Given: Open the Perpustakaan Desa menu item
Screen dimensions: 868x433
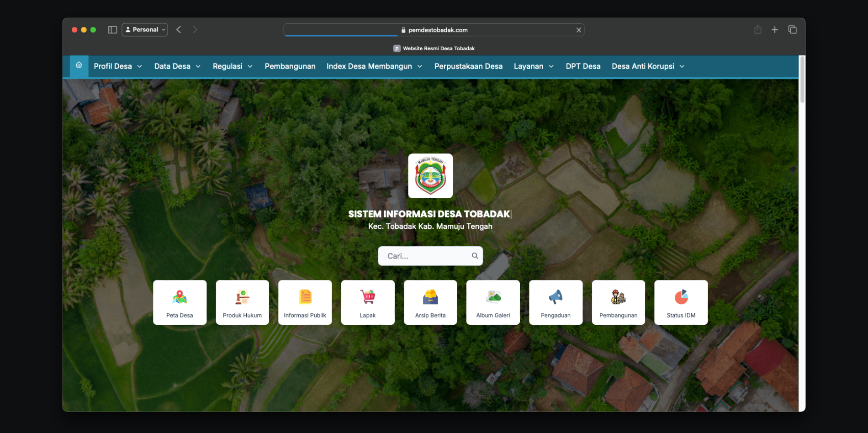Looking at the screenshot, I should [x=468, y=66].
